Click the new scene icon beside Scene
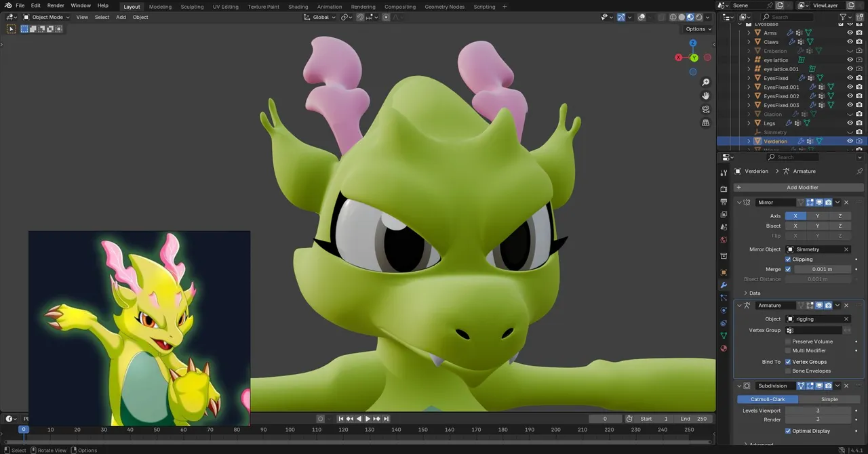868x454 pixels. (x=781, y=5)
